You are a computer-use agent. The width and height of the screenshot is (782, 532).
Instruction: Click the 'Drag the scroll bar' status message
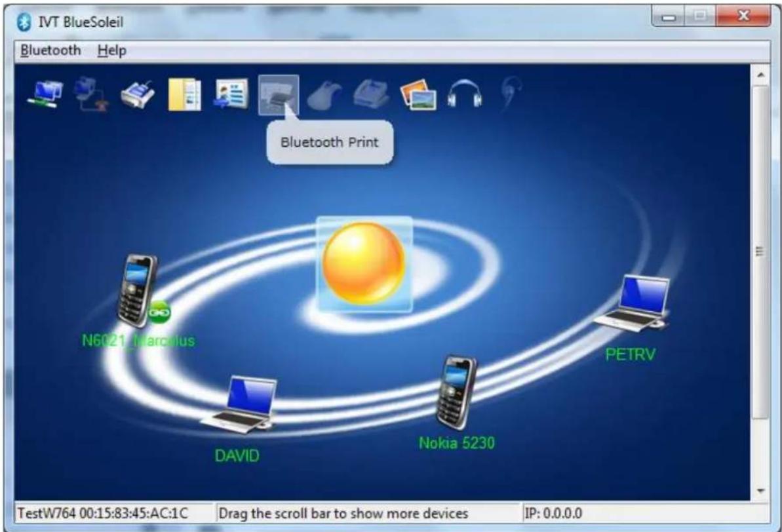pyautogui.click(x=343, y=513)
